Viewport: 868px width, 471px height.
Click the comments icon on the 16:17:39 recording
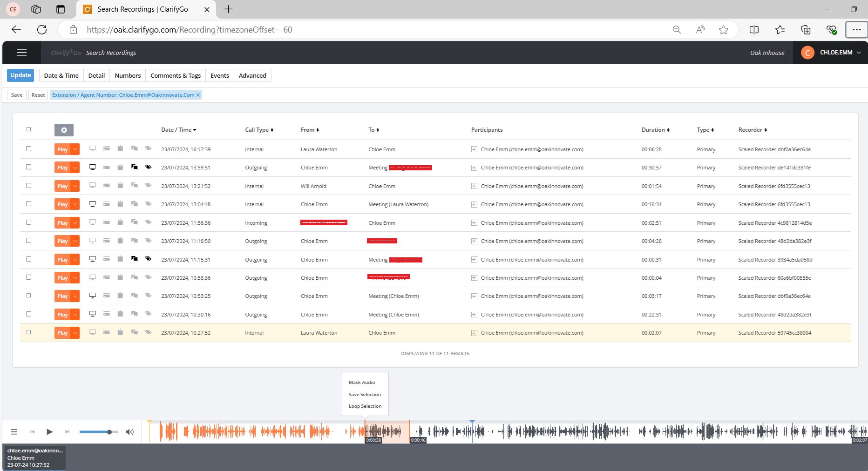(134, 149)
